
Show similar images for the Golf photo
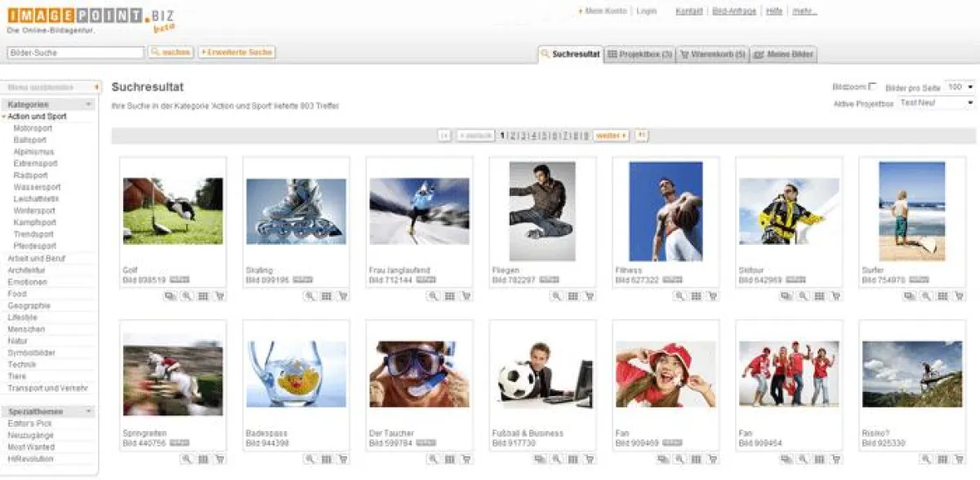pos(168,296)
